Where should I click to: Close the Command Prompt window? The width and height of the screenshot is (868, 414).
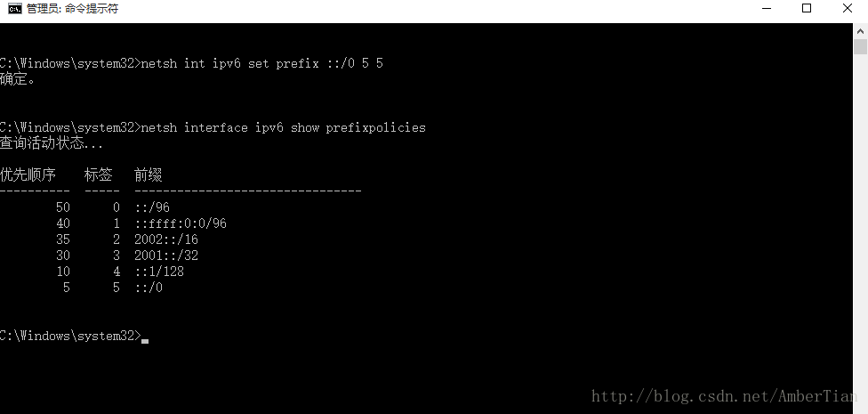[x=848, y=8]
